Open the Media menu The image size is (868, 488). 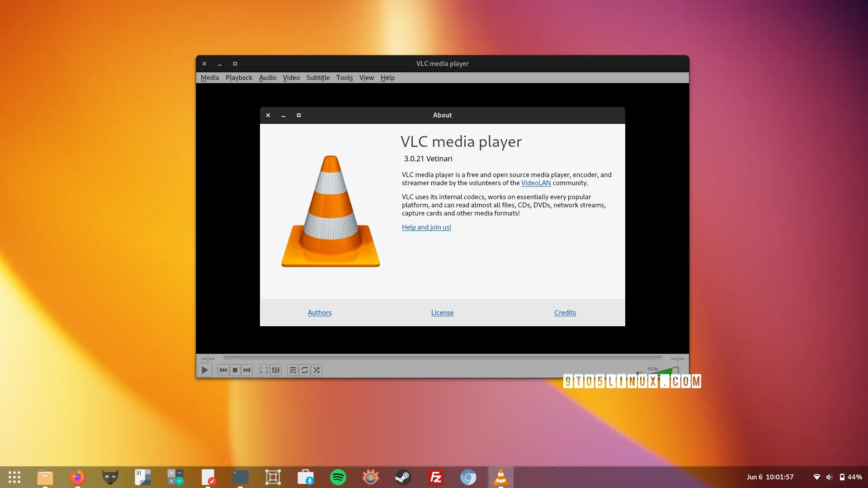click(x=210, y=78)
